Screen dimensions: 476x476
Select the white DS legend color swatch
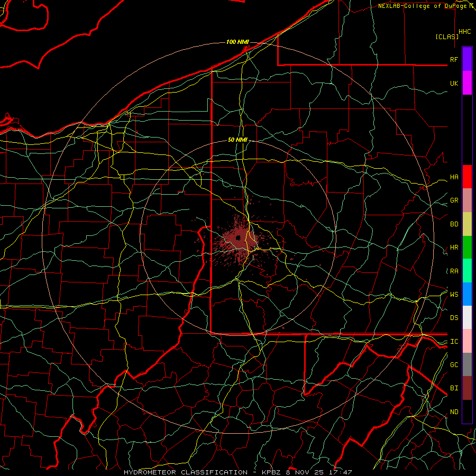click(x=467, y=317)
